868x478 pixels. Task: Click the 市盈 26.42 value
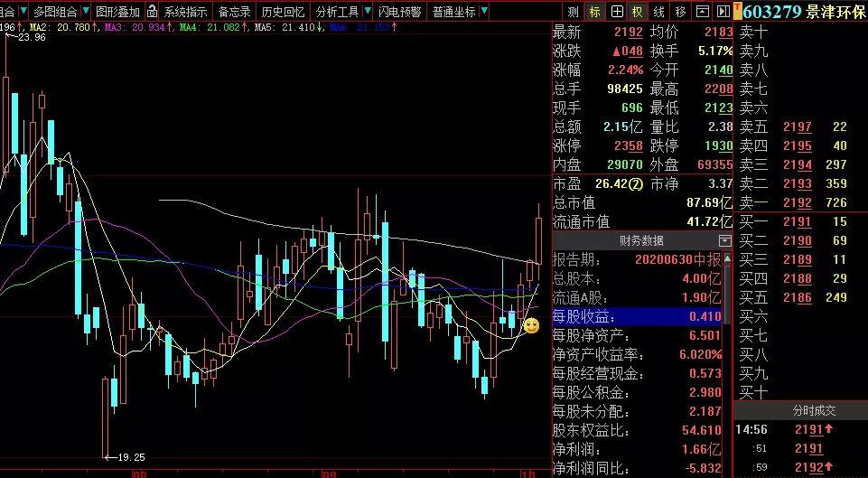point(620,183)
